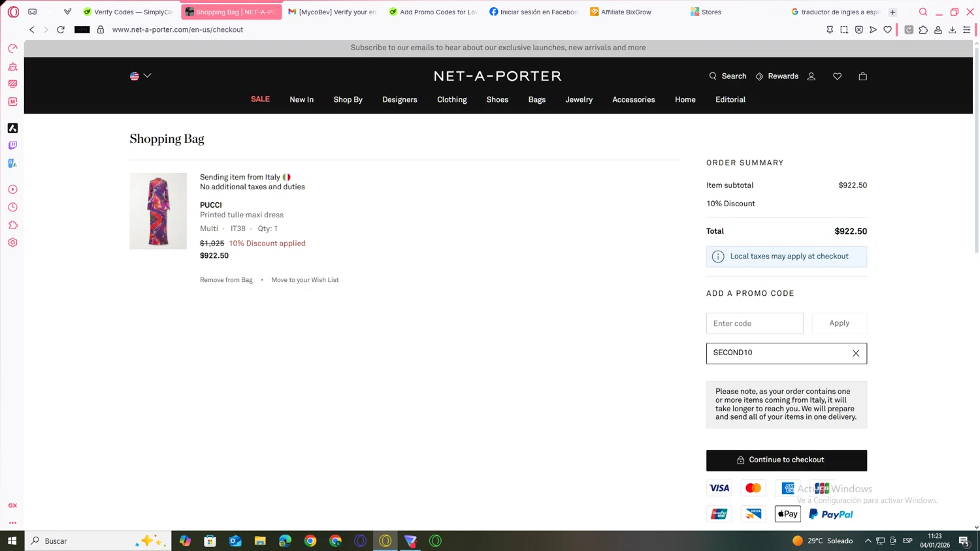Open the New In menu
This screenshot has width=980, height=551.
[x=302, y=100]
